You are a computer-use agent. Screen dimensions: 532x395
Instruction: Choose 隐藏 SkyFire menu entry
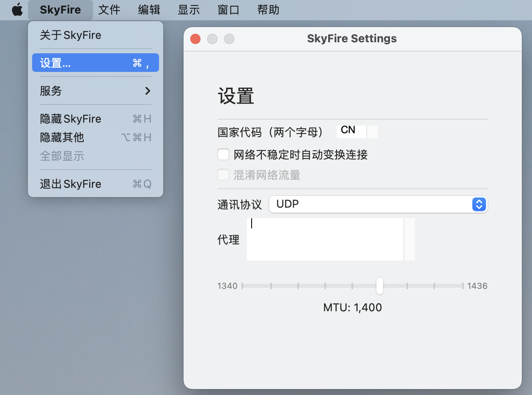96,119
